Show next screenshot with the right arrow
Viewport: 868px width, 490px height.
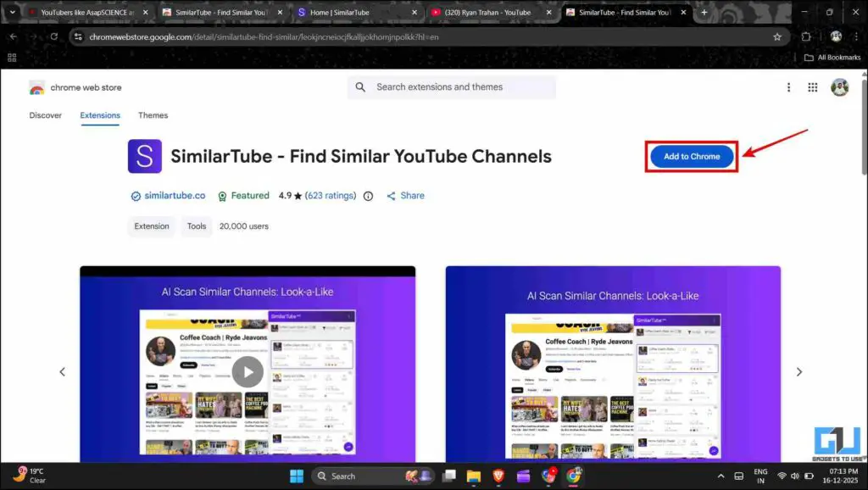(x=798, y=371)
